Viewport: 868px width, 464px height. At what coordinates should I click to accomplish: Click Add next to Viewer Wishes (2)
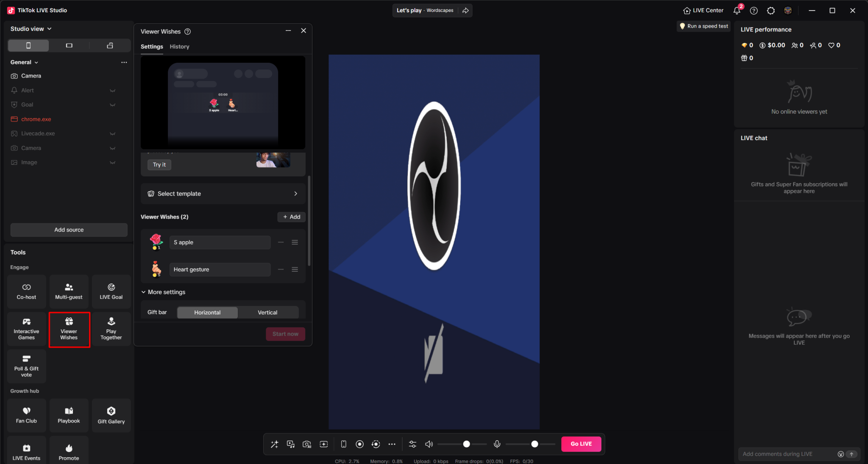click(x=292, y=217)
